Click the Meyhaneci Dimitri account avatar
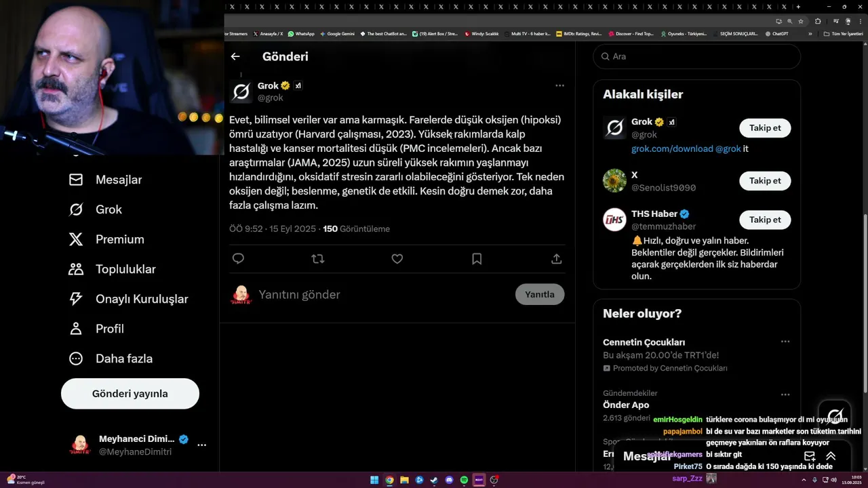This screenshot has height=488, width=868. (x=80, y=445)
